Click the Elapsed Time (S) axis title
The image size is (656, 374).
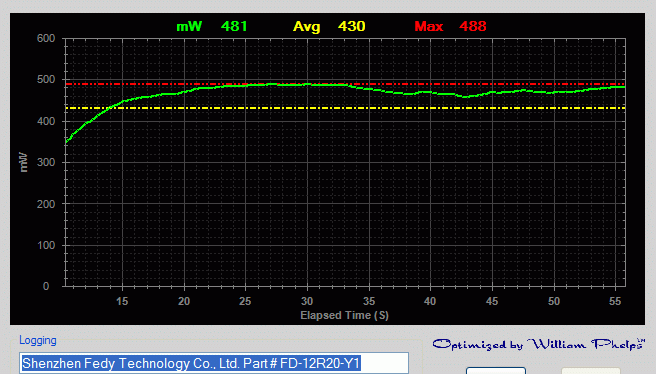click(x=344, y=315)
